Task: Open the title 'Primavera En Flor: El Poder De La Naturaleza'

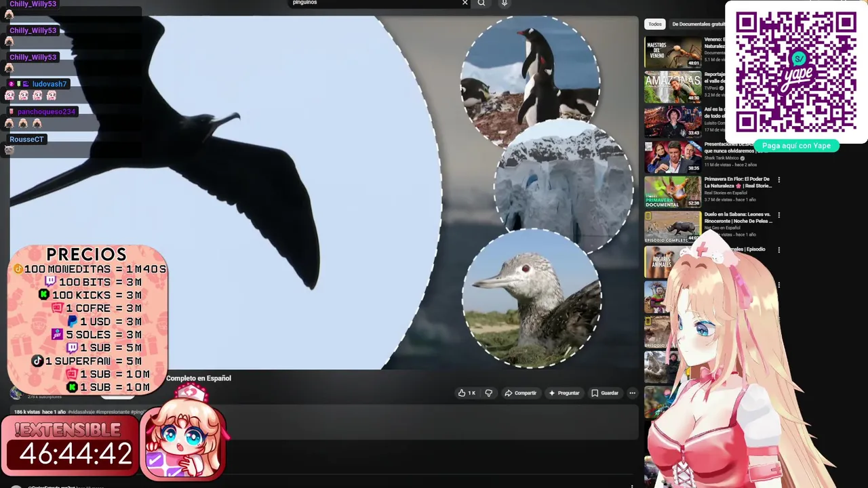Action: click(x=738, y=182)
